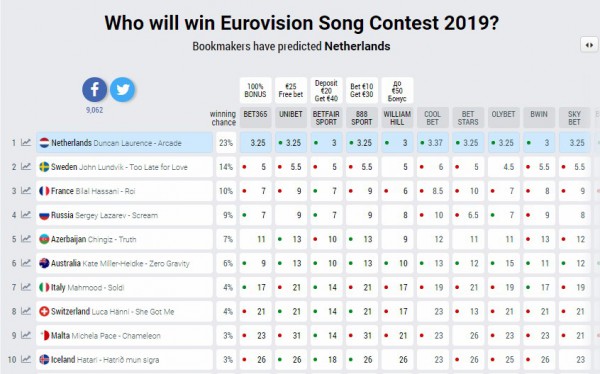Open the Deposit €20 Get €40 offer
The height and width of the screenshot is (374, 600).
[326, 90]
